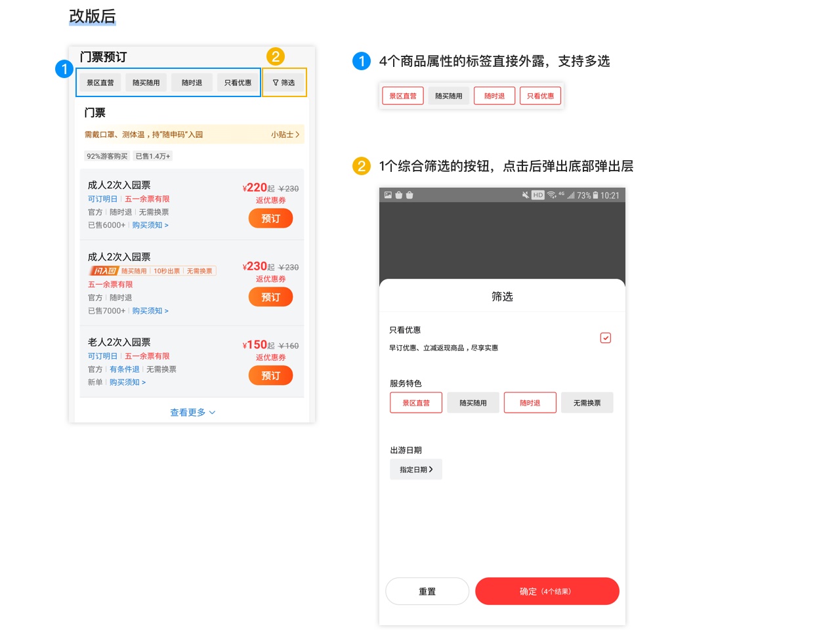Open the 筛选 filter funnel panel
840x637 pixels.
[284, 82]
